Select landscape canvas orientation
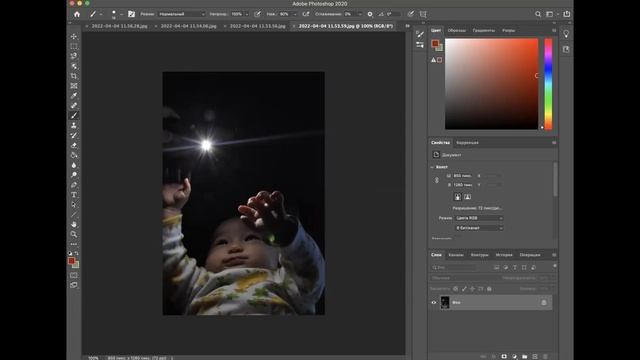640x360 pixels. pyautogui.click(x=467, y=197)
